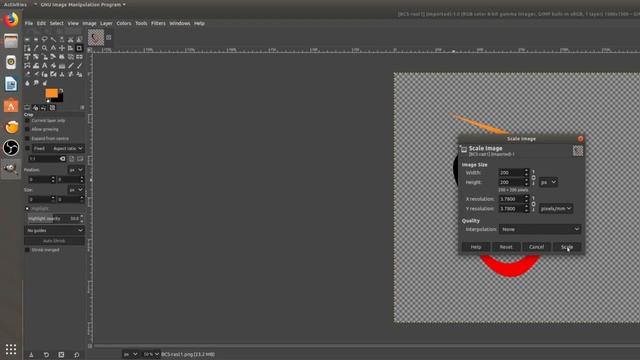Open Firefox from the Ubuntu dock
The height and width of the screenshot is (360, 640).
[11, 20]
